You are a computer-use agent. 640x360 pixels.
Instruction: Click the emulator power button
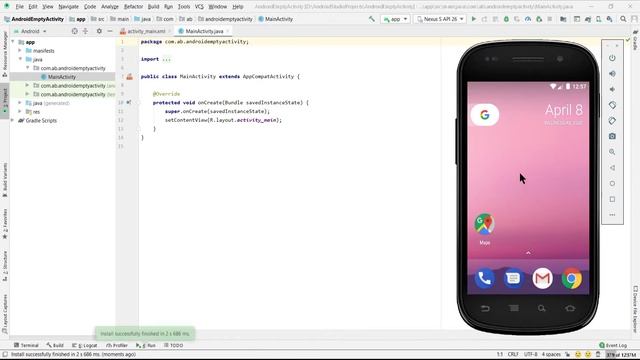coord(612,58)
